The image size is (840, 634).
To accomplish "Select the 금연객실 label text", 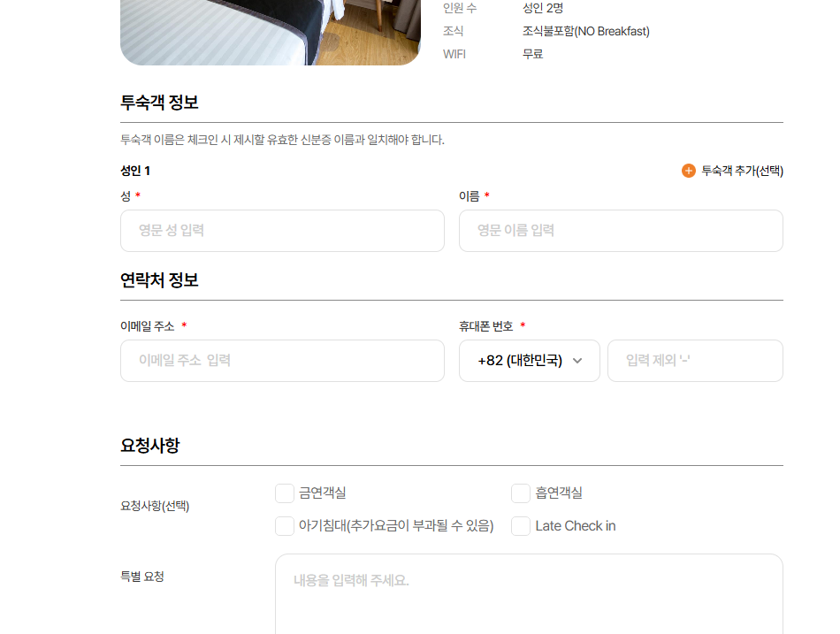I will point(323,493).
